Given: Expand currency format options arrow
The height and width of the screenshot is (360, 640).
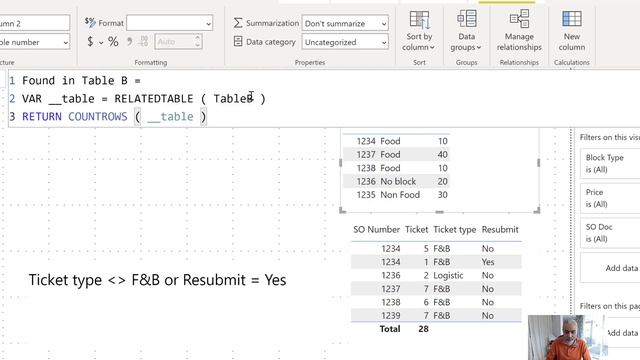Looking at the screenshot, I should coord(101,42).
